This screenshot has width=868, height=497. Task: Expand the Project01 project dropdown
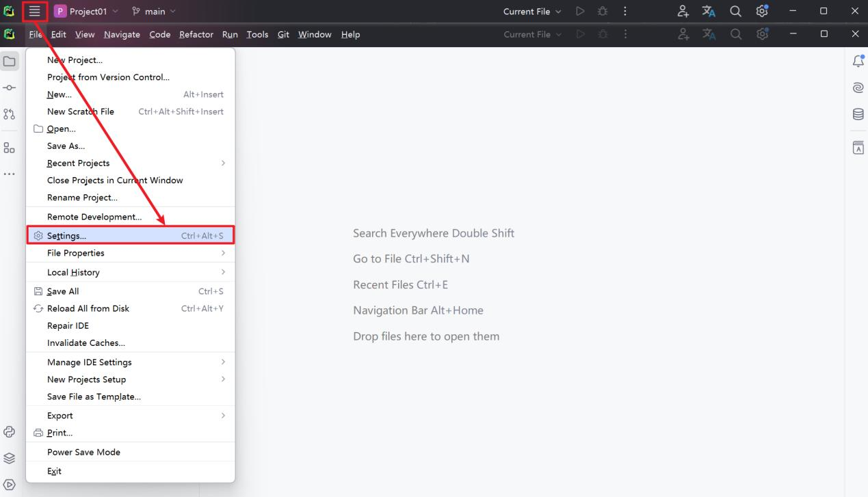click(86, 11)
